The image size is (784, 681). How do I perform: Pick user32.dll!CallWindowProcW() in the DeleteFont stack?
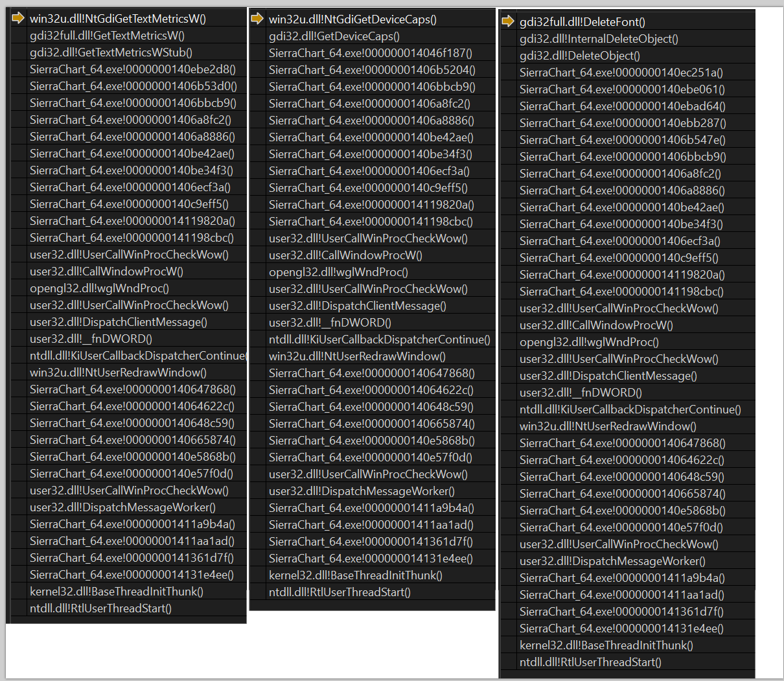point(596,325)
